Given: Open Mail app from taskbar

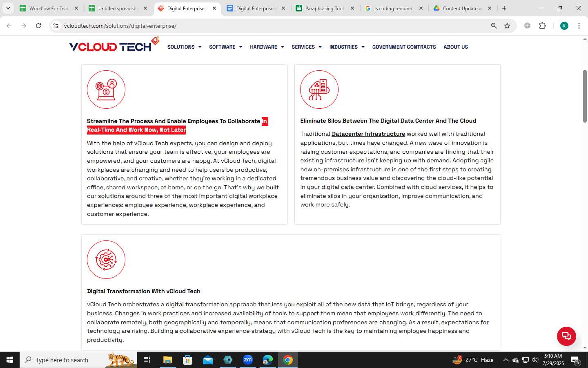Looking at the screenshot, I should click(207, 360).
